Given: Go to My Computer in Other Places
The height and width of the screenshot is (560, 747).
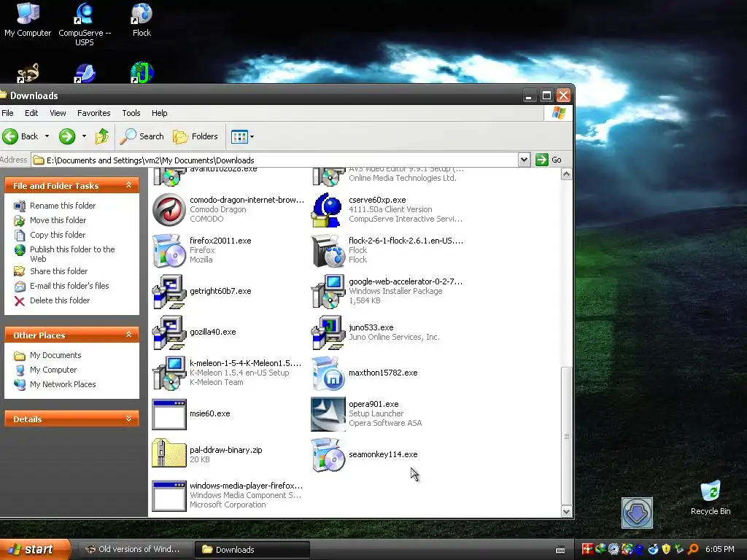Looking at the screenshot, I should pyautogui.click(x=53, y=370).
